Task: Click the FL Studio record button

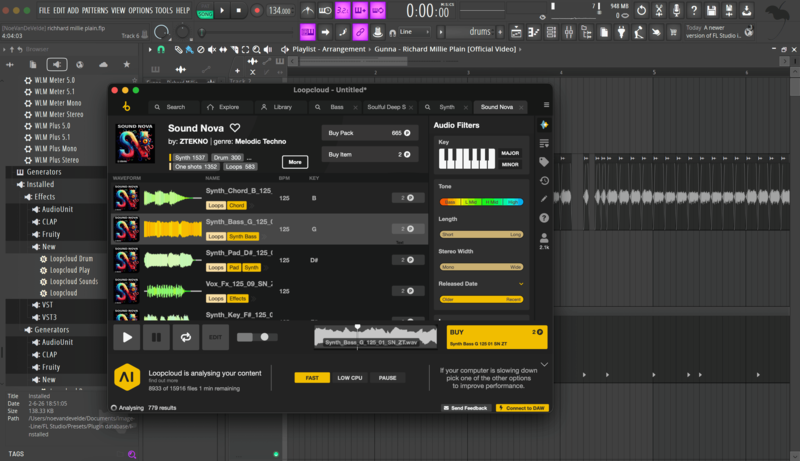Action: (x=257, y=10)
